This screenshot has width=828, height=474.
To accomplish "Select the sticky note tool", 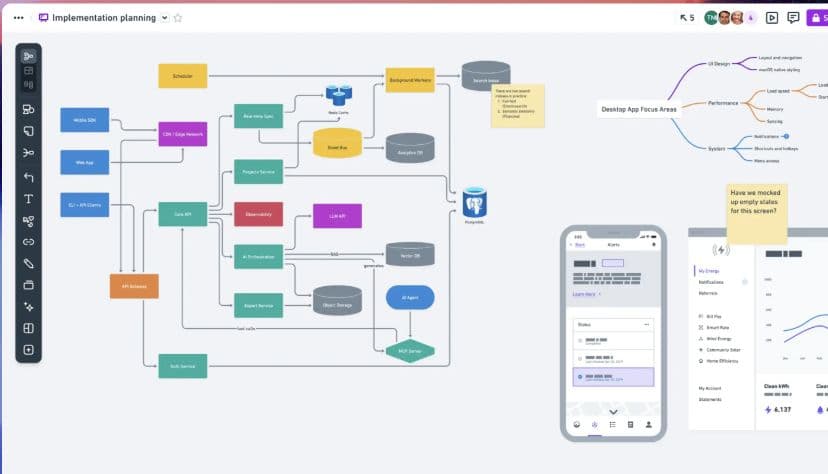I will [29, 131].
